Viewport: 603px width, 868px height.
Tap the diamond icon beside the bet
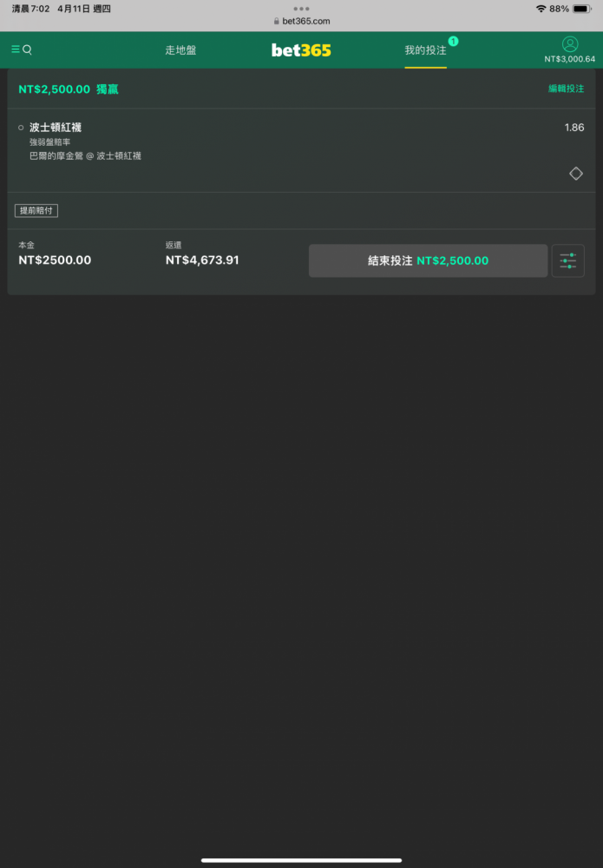[x=576, y=174]
